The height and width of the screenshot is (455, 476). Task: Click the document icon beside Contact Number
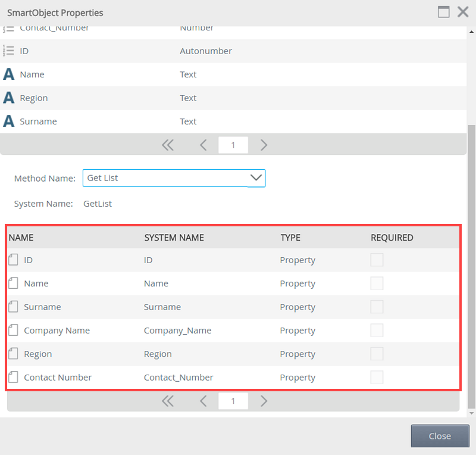pos(13,377)
